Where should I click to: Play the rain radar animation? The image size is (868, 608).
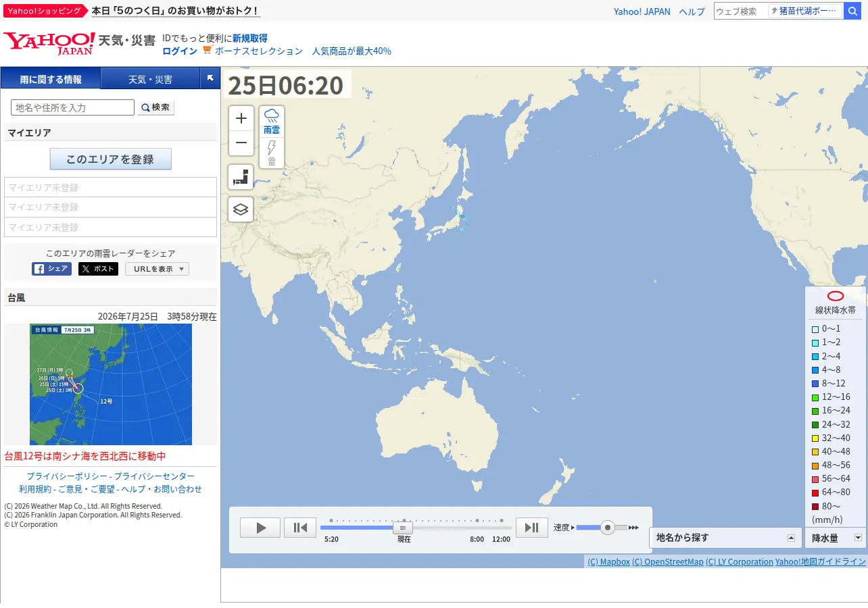point(260,528)
